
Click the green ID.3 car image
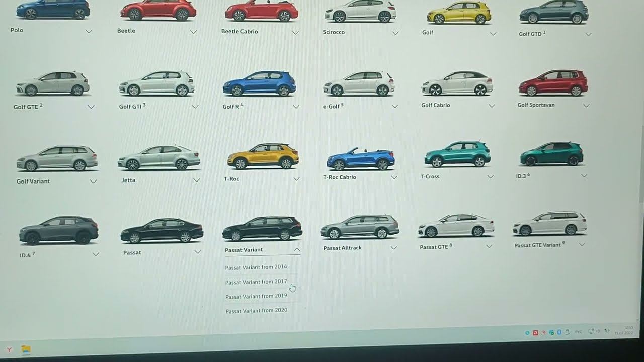pos(551,154)
